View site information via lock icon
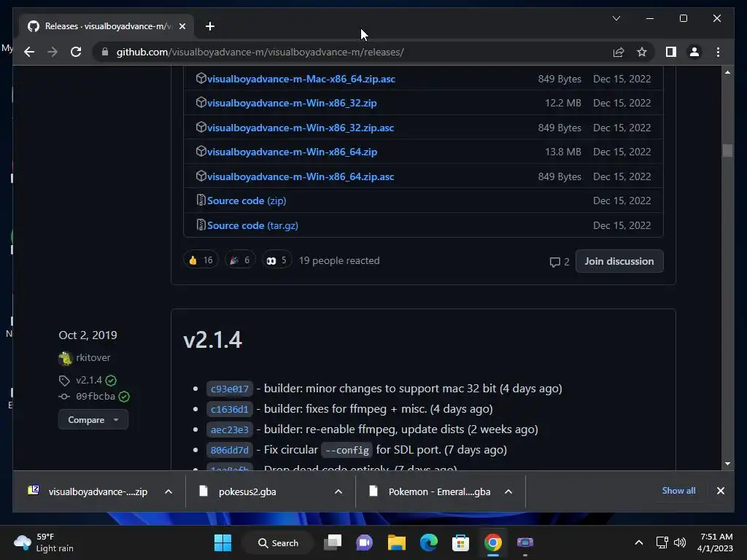The height and width of the screenshot is (560, 747). click(x=105, y=52)
